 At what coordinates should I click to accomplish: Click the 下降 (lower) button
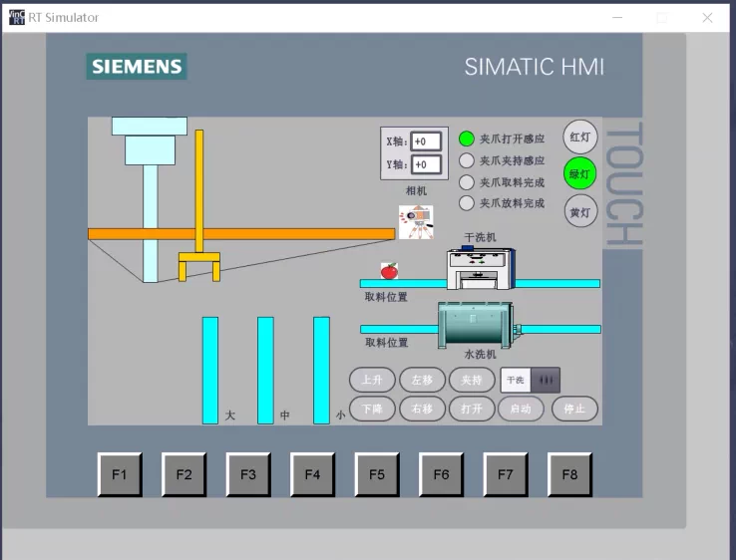coord(372,409)
